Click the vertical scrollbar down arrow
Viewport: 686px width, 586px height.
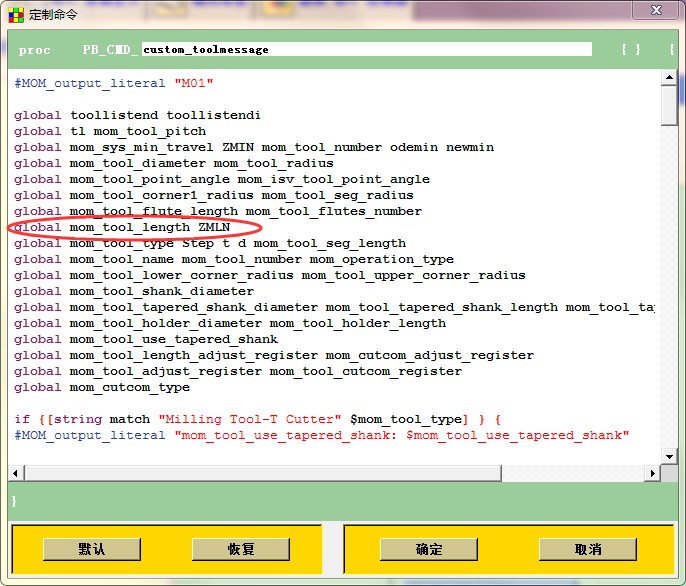click(x=669, y=456)
